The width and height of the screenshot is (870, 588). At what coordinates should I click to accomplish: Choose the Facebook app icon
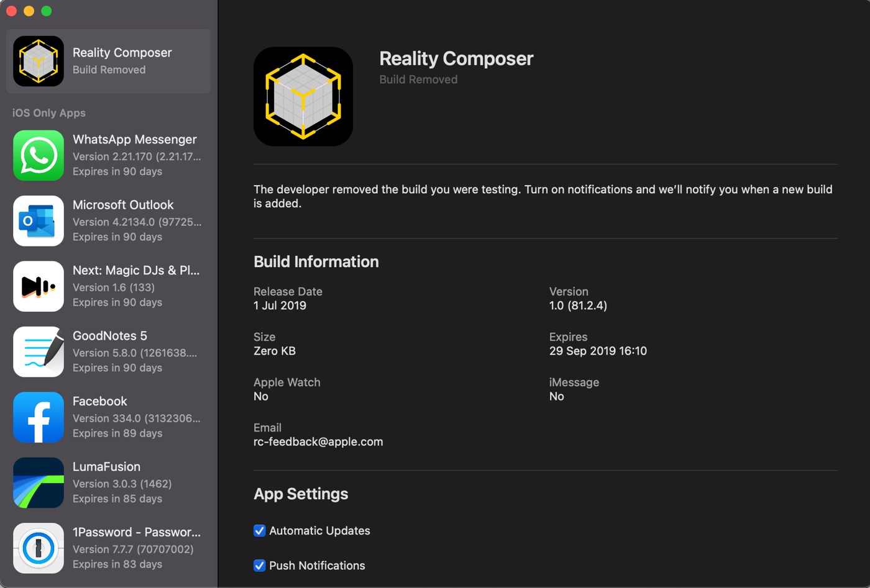pos(39,417)
